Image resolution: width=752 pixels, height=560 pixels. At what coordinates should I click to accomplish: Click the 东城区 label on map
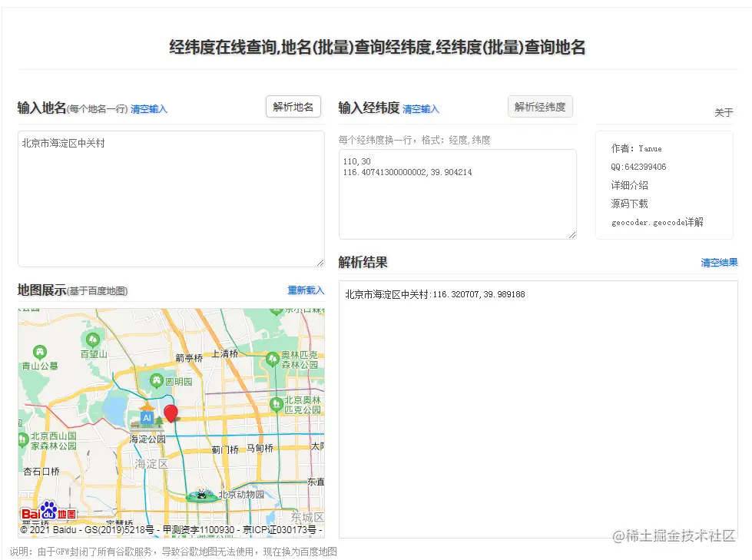(307, 518)
